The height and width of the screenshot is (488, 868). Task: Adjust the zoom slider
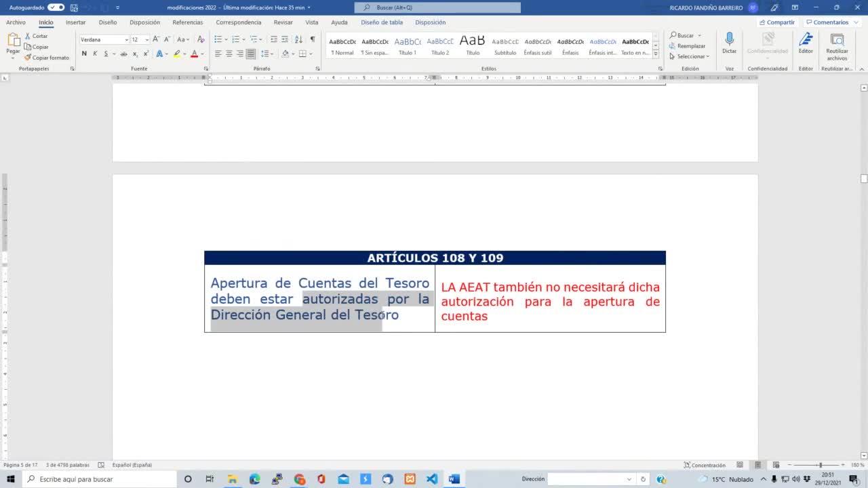820,465
